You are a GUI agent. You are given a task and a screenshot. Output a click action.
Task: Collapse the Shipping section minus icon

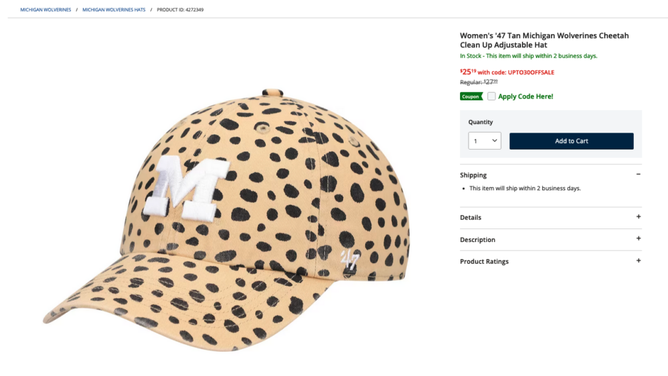(x=638, y=174)
